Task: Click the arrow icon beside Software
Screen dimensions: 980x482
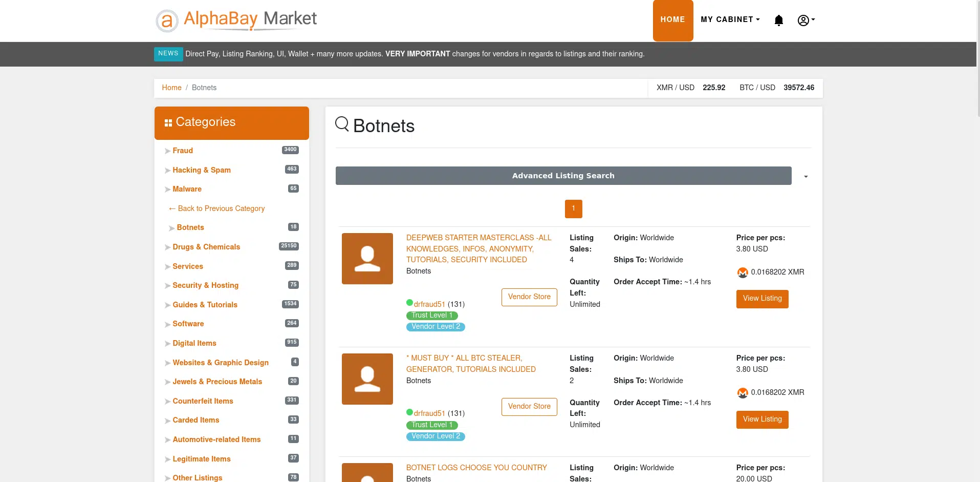Action: coord(167,324)
